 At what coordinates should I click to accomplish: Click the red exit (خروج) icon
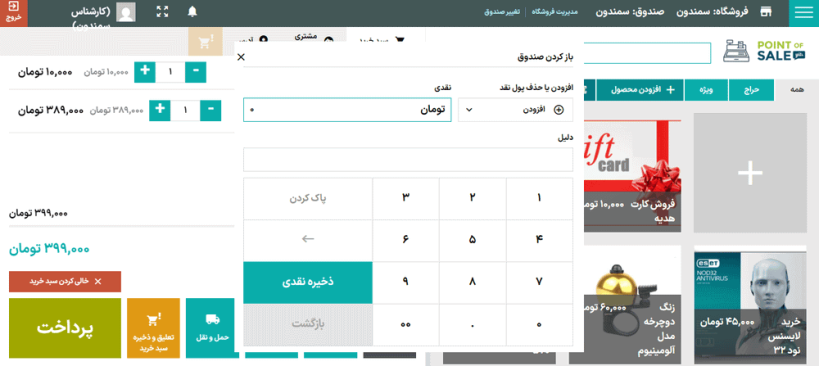point(14,13)
